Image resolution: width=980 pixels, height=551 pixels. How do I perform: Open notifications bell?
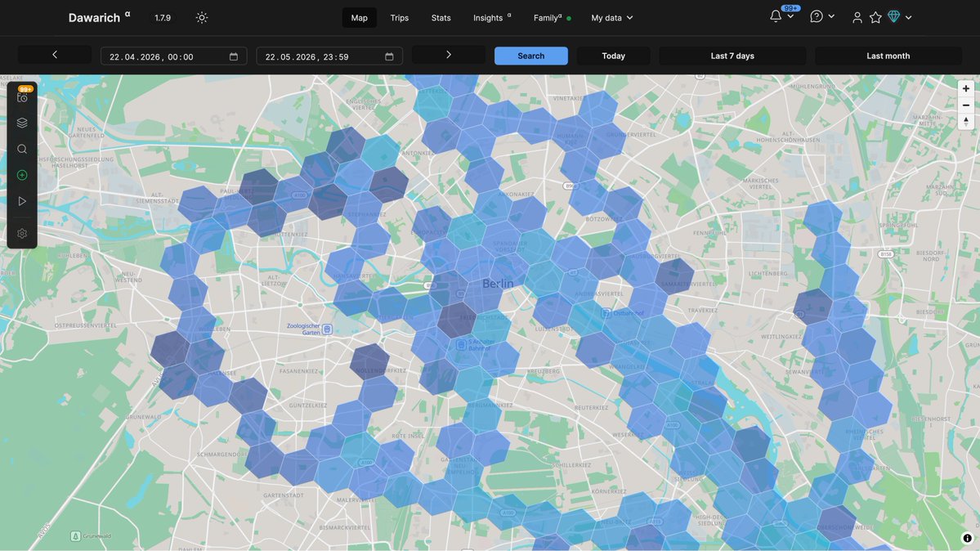(x=776, y=17)
